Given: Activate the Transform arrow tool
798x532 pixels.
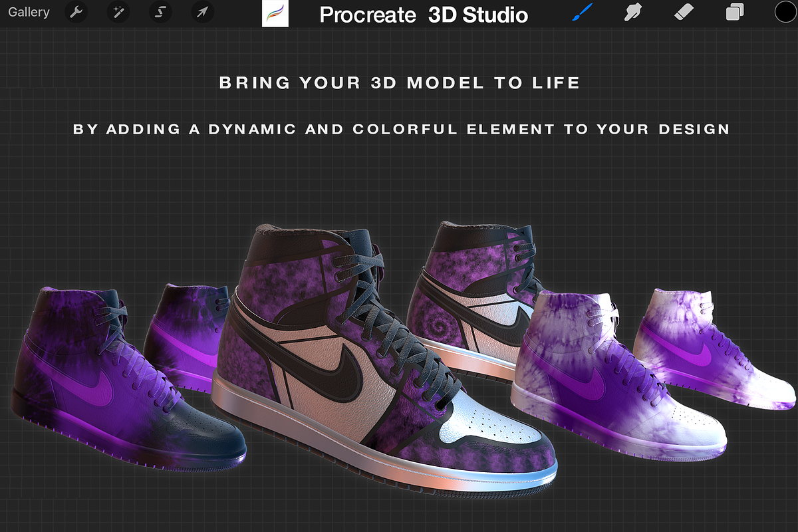Looking at the screenshot, I should (201, 13).
